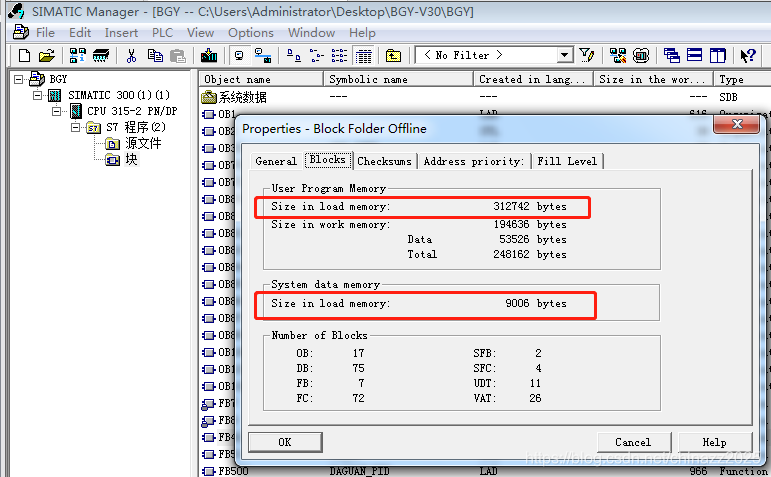
Task: Select the 块 folder in tree
Action: click(x=131, y=159)
